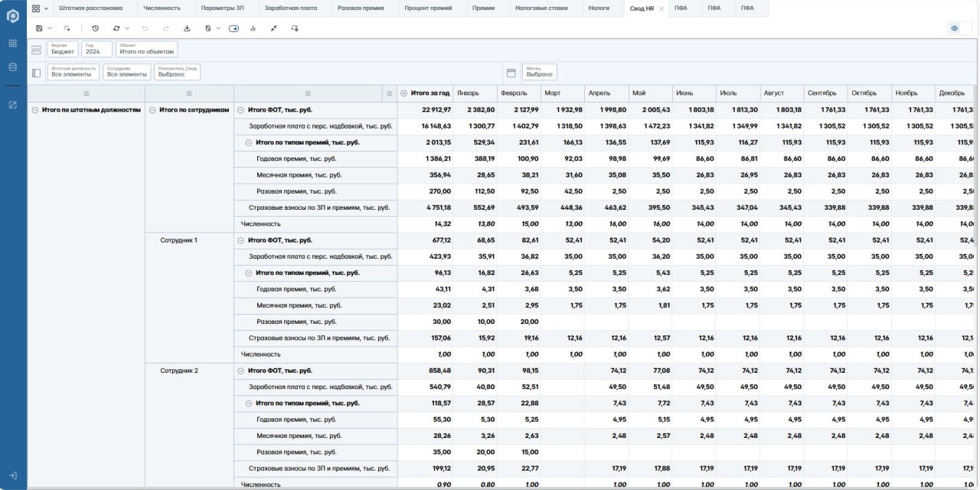Click the download export icon
The height and width of the screenshot is (490, 980).
[188, 28]
